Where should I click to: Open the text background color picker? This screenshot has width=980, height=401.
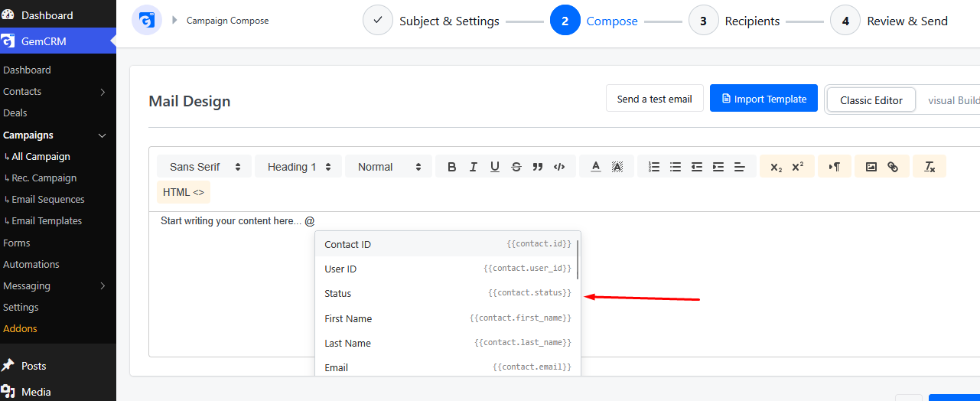pyautogui.click(x=617, y=167)
